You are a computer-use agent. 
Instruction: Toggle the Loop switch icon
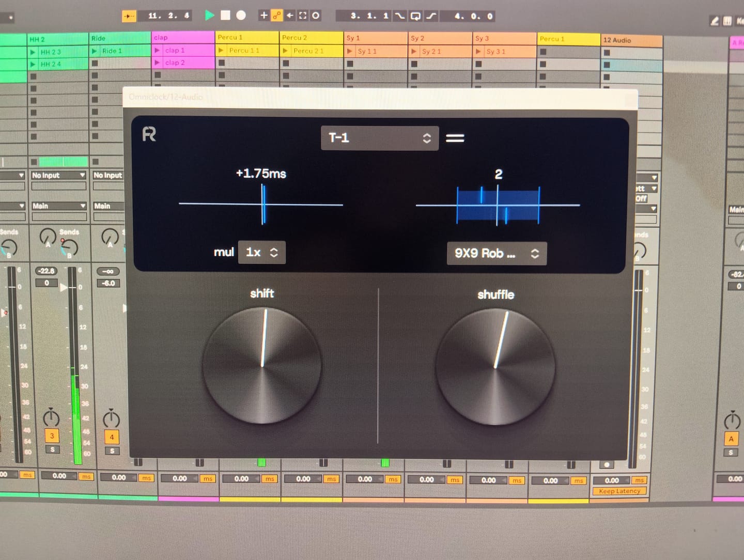click(x=415, y=16)
